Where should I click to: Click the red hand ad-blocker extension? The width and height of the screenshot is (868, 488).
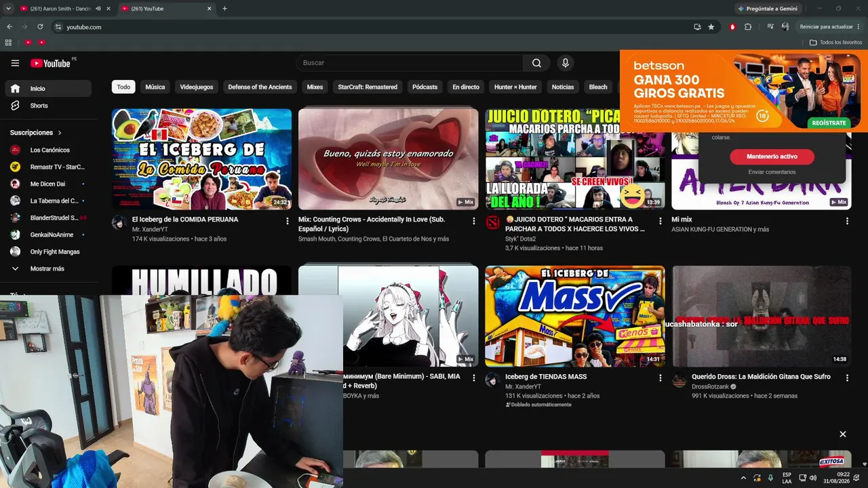[x=732, y=27]
